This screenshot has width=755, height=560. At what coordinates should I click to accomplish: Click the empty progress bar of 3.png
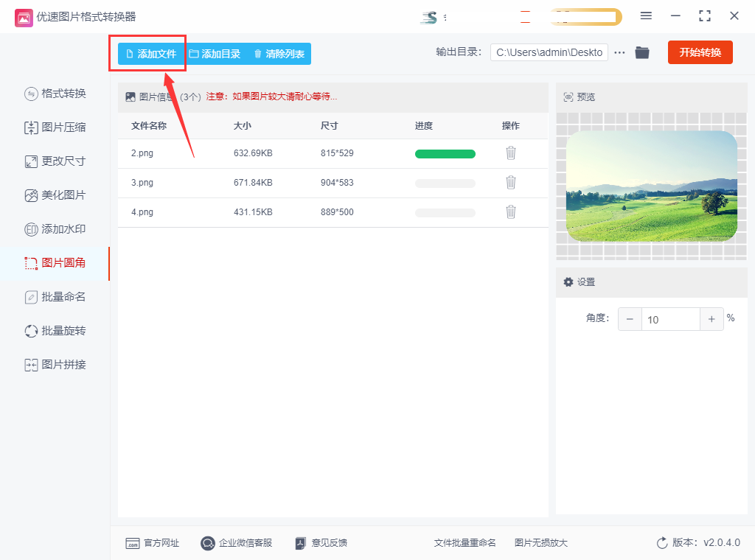click(x=445, y=183)
